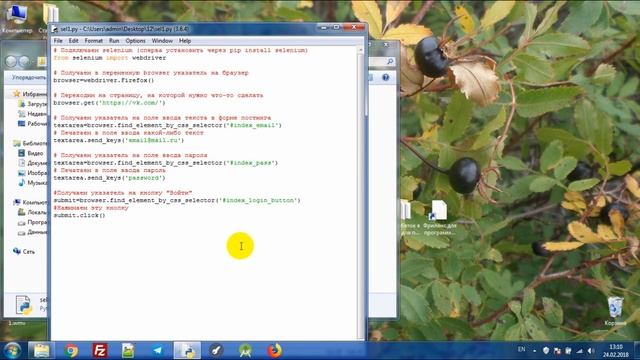Select 'Компьютер' in Explorer sidebar
Screen dimensions: 640x360
[x=30, y=202]
